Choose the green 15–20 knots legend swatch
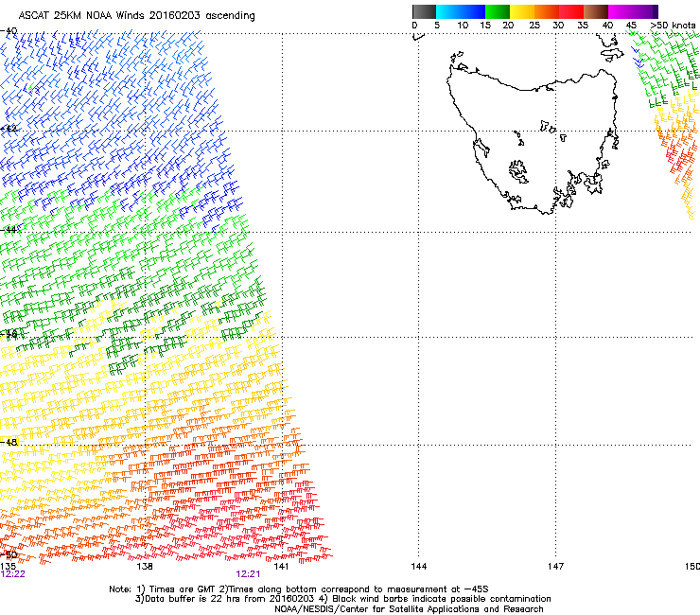Image resolution: width=700 pixels, height=615 pixels. point(498,11)
